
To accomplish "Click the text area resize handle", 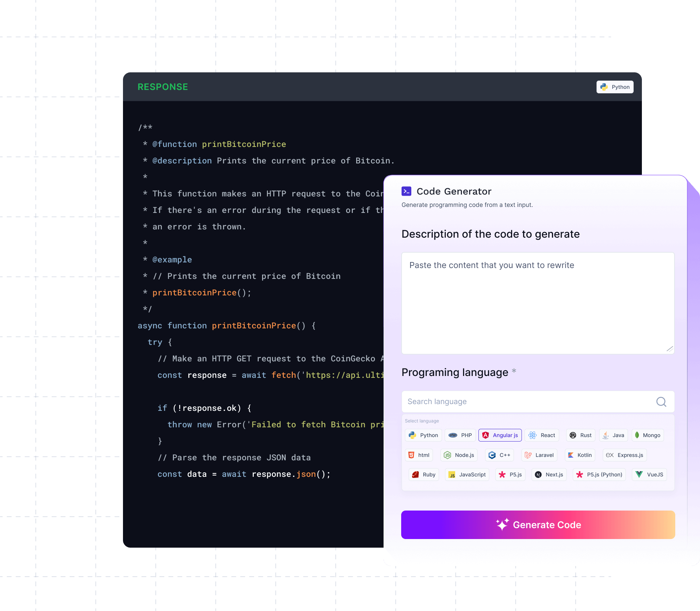I will point(670,349).
